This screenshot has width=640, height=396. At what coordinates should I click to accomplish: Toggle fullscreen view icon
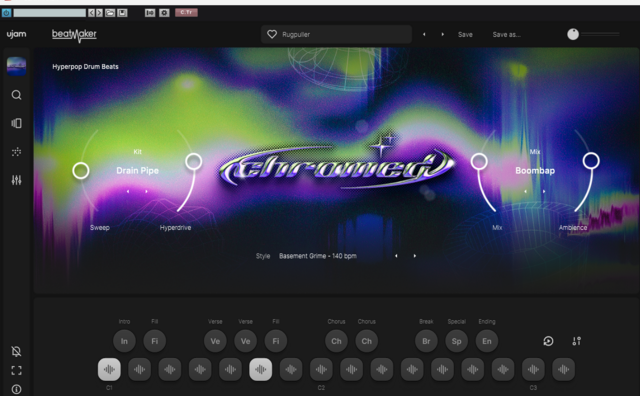pos(16,370)
